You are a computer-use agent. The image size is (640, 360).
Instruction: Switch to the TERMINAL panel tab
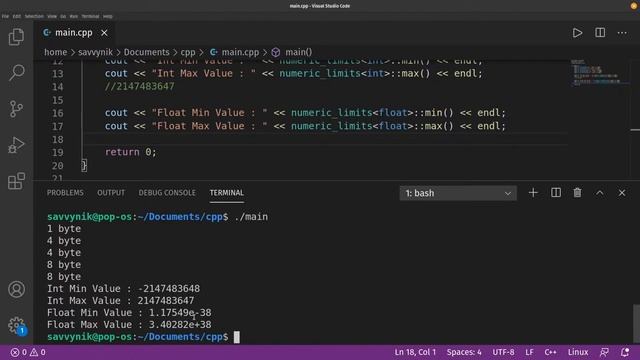coord(227,193)
